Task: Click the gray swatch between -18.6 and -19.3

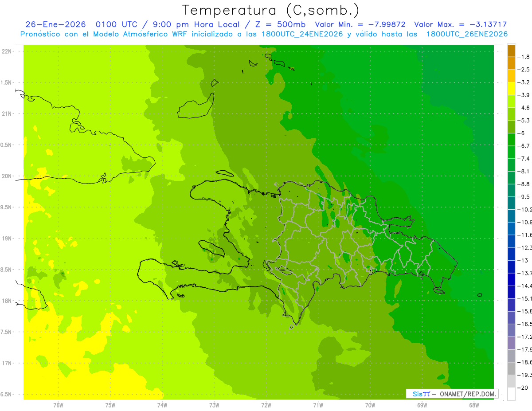Action: tap(511, 368)
